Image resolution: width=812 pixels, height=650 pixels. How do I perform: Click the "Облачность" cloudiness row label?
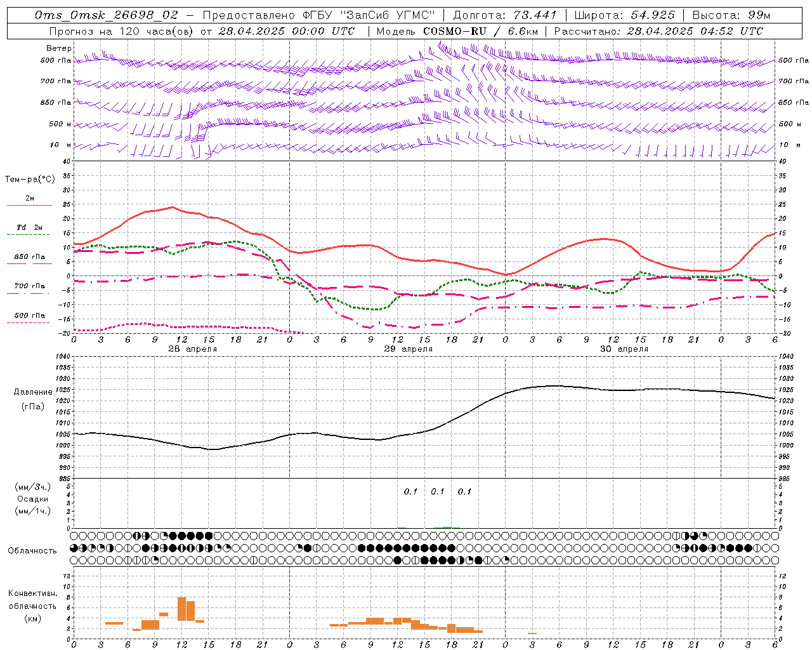[32, 551]
